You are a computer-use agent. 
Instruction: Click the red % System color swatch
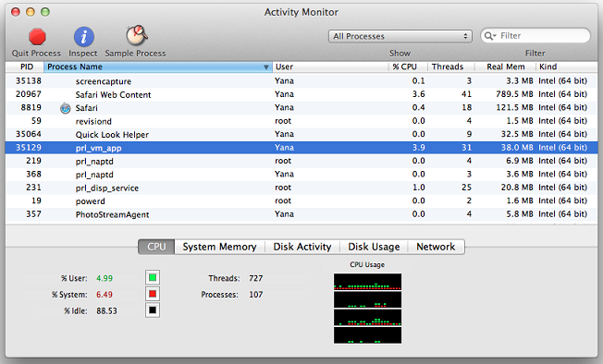(153, 294)
